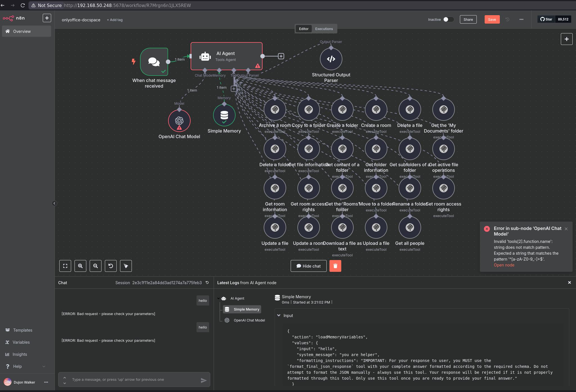Collapse the AI Agent log tree
This screenshot has height=392, width=576.
tap(218, 298)
